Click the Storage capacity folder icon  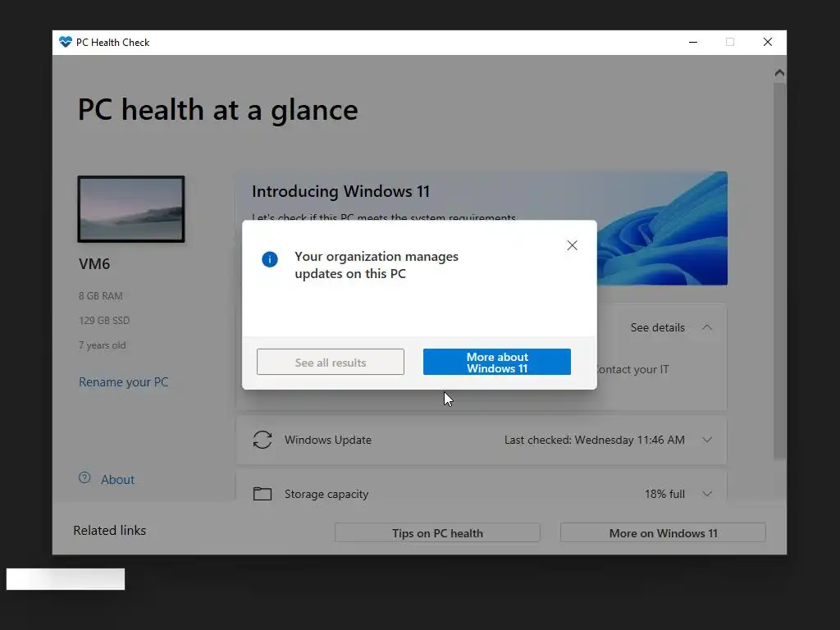click(262, 493)
